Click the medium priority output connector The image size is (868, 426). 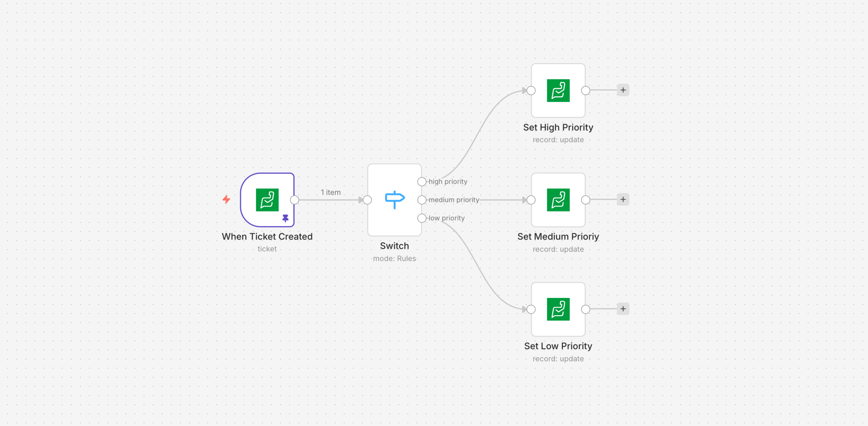tap(421, 200)
